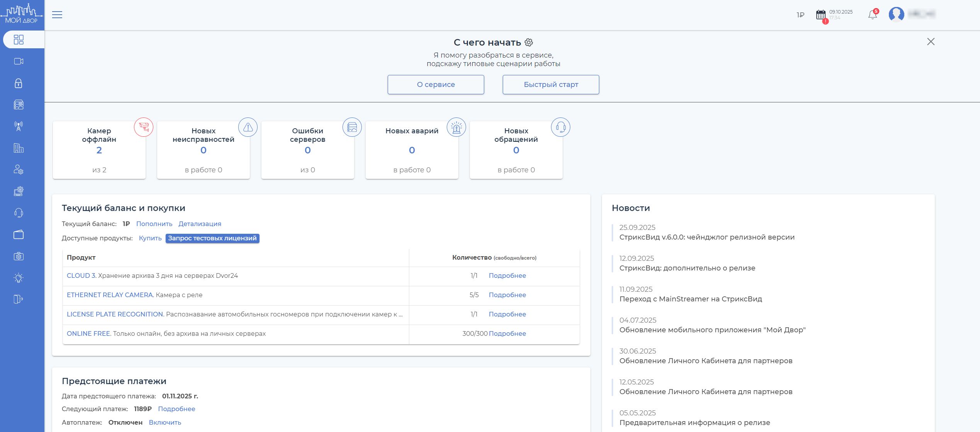Screen dimensions: 980x432
Task: Click the antenna tower sidebar icon
Action: (19, 126)
